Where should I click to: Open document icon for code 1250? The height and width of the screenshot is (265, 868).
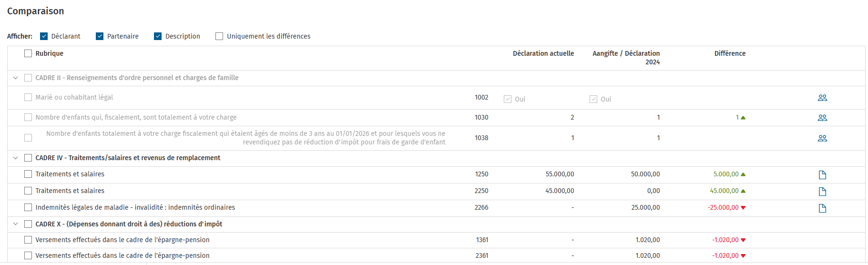pyautogui.click(x=822, y=175)
